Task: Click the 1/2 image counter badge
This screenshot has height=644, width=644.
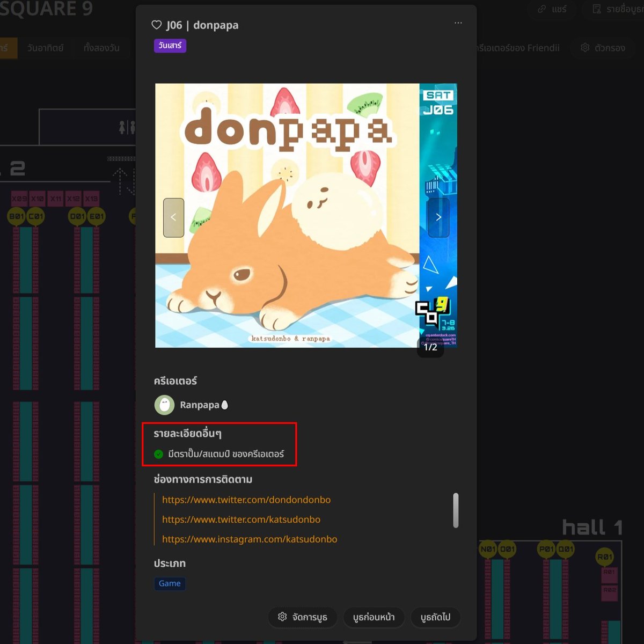Action: [x=430, y=347]
